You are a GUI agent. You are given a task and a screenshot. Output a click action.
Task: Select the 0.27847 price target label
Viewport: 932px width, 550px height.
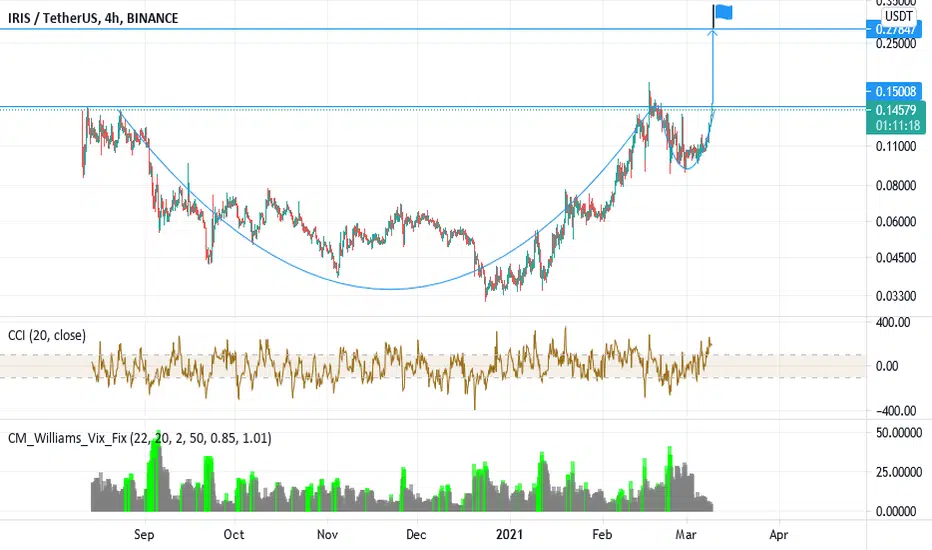895,29
